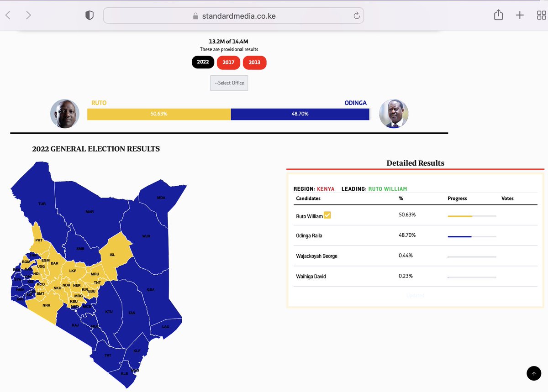Select the GSA county on the map
This screenshot has width=548, height=392.
(x=150, y=290)
